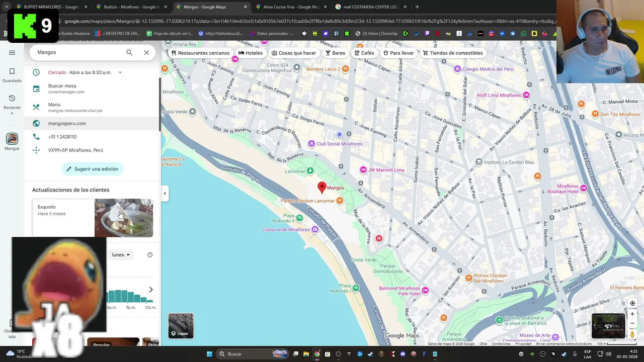
Task: Select Tiendas de comestibles chip
Action: [453, 53]
